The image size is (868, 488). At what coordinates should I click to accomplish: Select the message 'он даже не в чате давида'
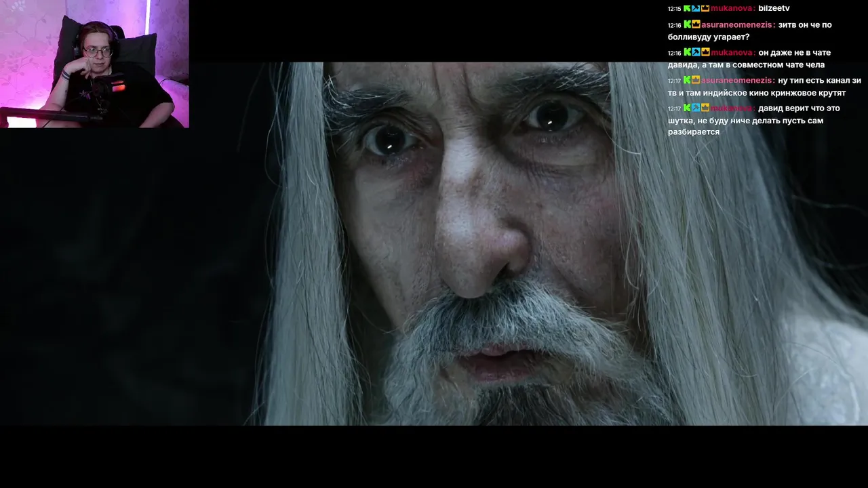coord(749,58)
